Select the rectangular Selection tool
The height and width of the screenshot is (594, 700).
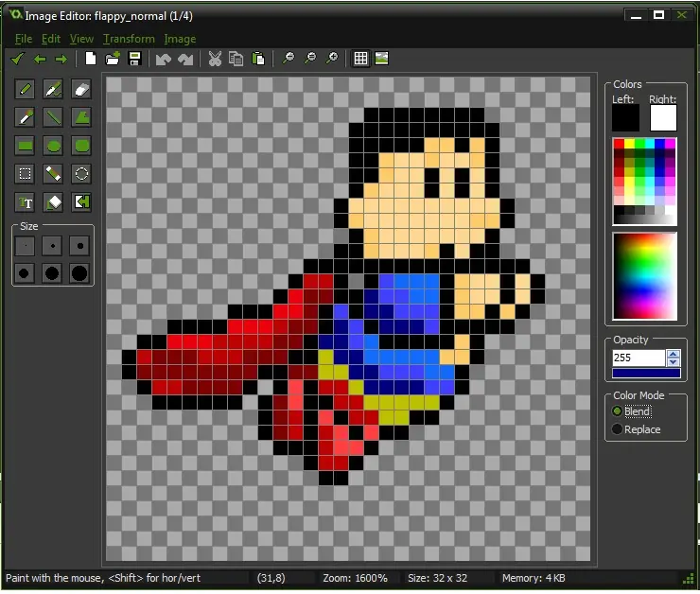coord(25,174)
